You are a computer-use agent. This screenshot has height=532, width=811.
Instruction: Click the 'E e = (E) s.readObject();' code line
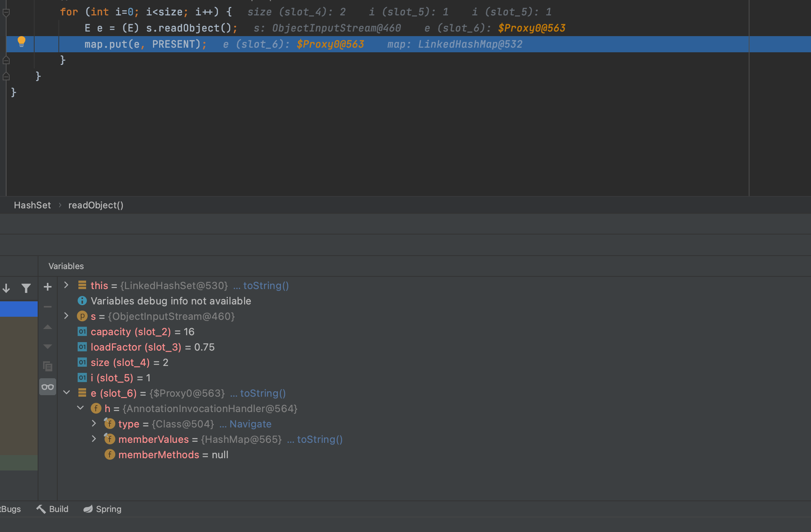161,28
